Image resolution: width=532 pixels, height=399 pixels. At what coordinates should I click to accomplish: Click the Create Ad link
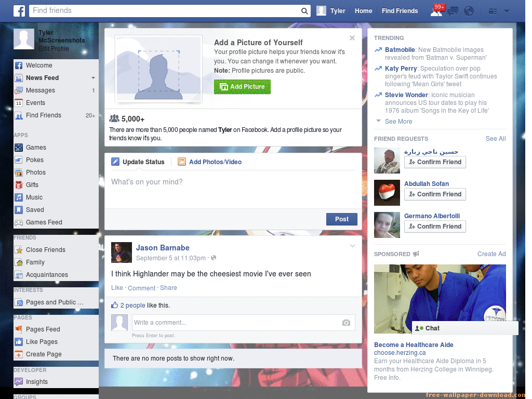click(x=491, y=254)
